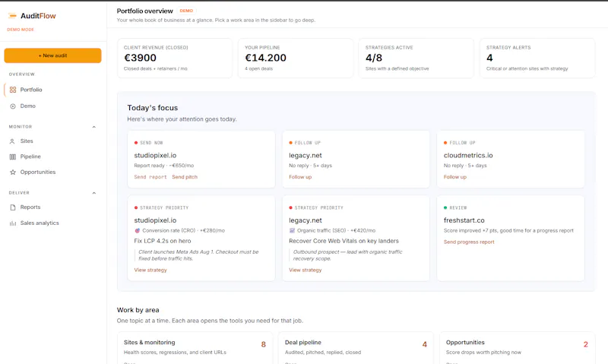Go to Pipeline in the sidebar

(x=52, y=157)
